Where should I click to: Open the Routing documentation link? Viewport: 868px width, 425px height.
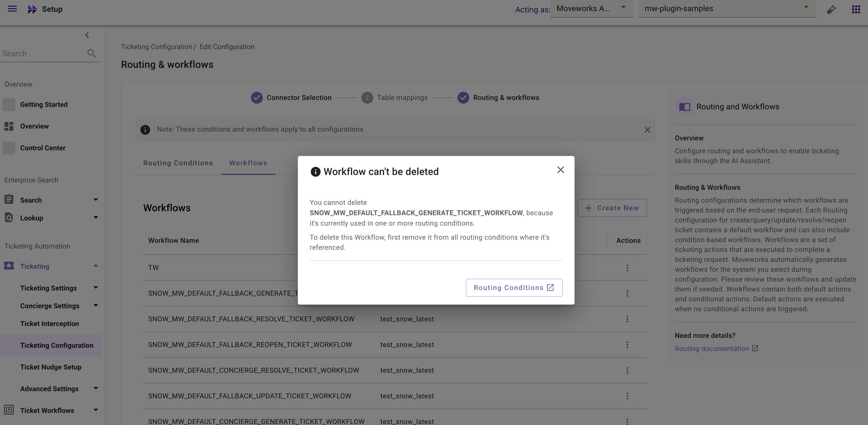click(x=712, y=348)
